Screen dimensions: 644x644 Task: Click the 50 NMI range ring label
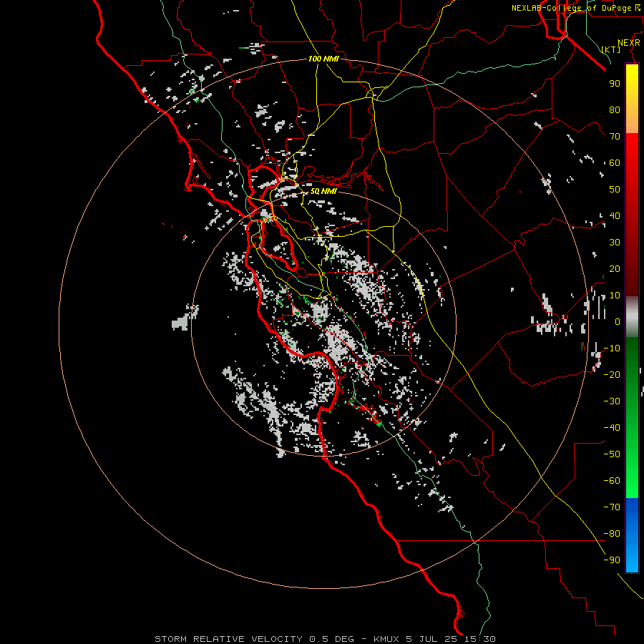(323, 191)
